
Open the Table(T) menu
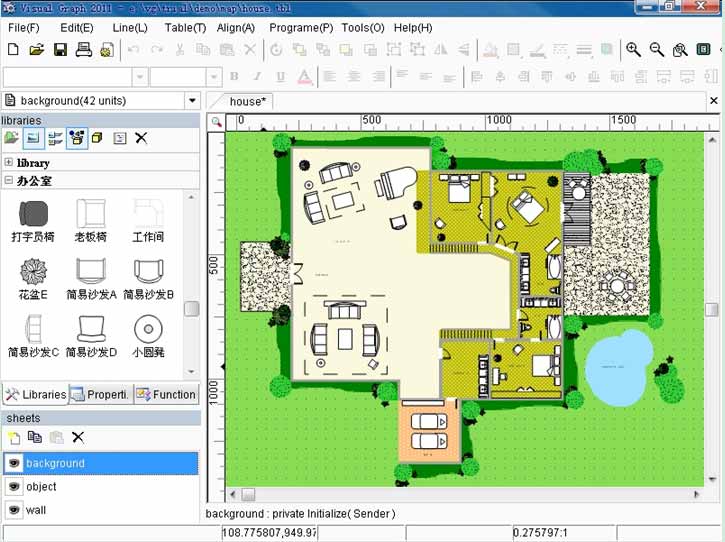(185, 28)
